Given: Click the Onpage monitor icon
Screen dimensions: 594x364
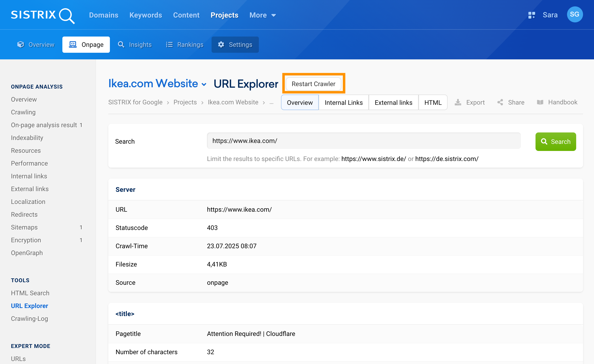Looking at the screenshot, I should 73,45.
